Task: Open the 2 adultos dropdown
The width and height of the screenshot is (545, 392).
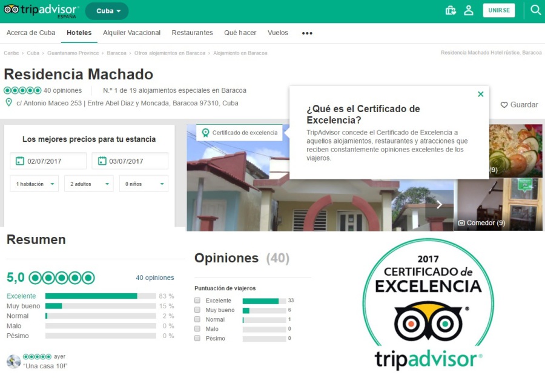Action: point(88,184)
